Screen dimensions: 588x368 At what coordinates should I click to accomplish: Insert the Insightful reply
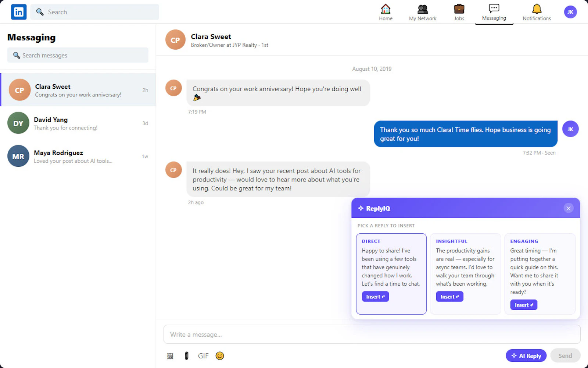[x=449, y=297]
